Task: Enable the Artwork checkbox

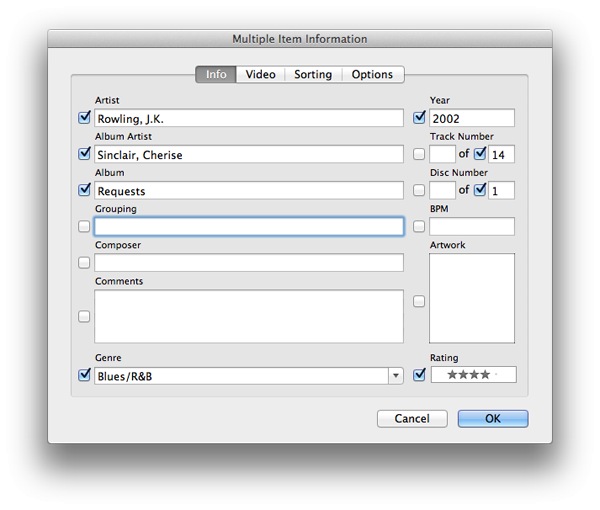Action: [x=419, y=301]
